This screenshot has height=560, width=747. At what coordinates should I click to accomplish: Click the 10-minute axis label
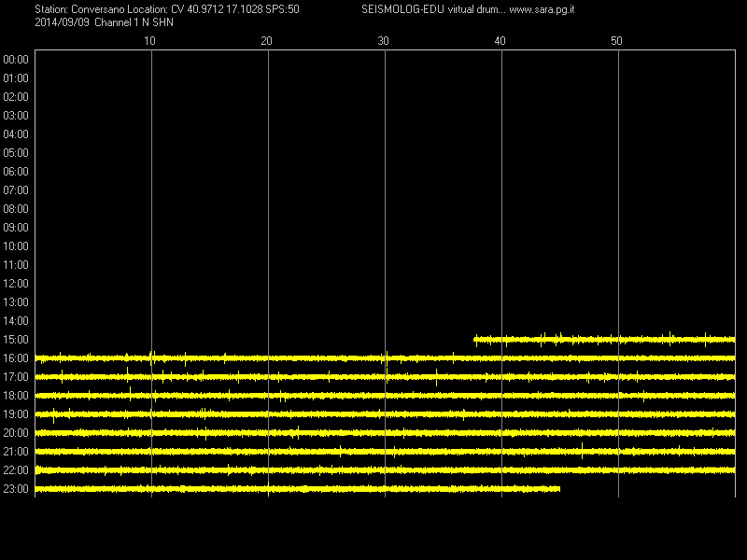(x=149, y=41)
